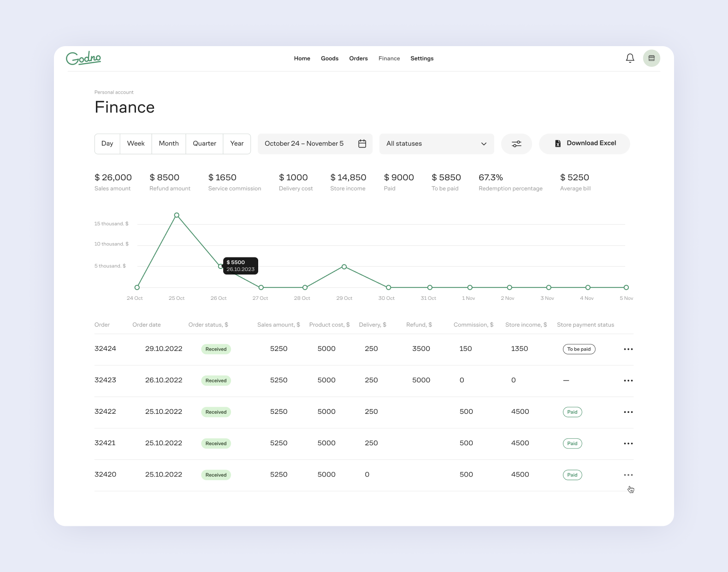
Task: Select the Month period
Action: pos(169,144)
